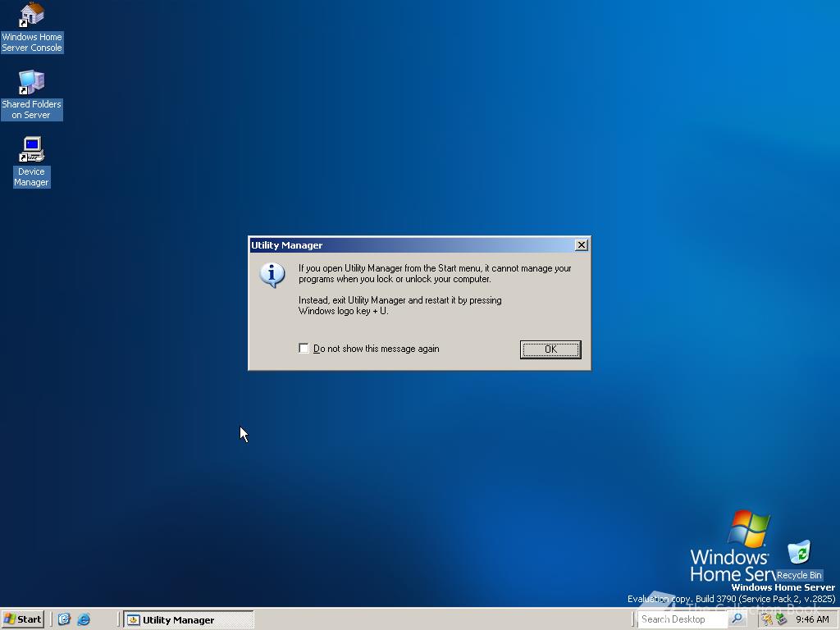Launch Internet Explorer from Quick Launch
The height and width of the screenshot is (630, 840).
(84, 619)
